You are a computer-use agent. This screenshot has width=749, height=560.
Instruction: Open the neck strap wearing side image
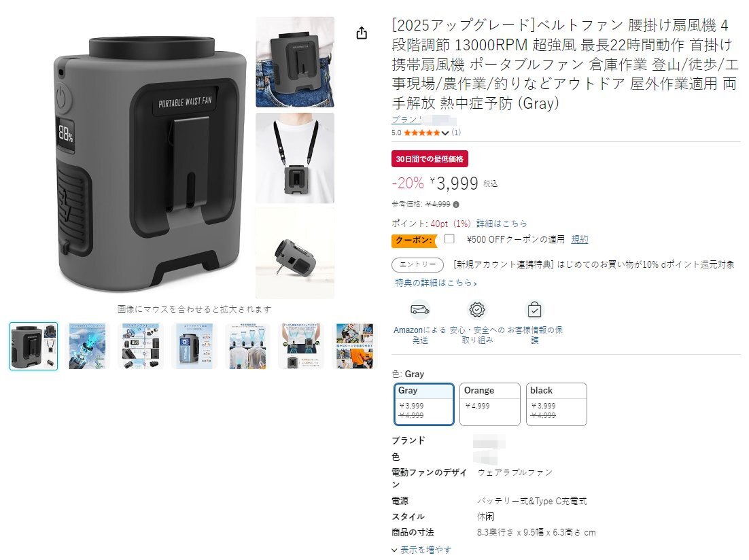[x=295, y=158]
